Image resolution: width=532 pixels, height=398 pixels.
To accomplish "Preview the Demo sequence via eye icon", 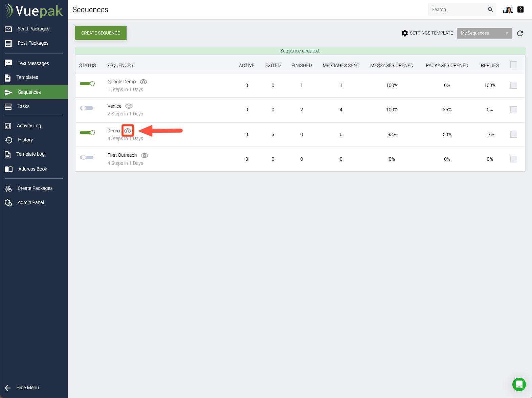I will (128, 131).
